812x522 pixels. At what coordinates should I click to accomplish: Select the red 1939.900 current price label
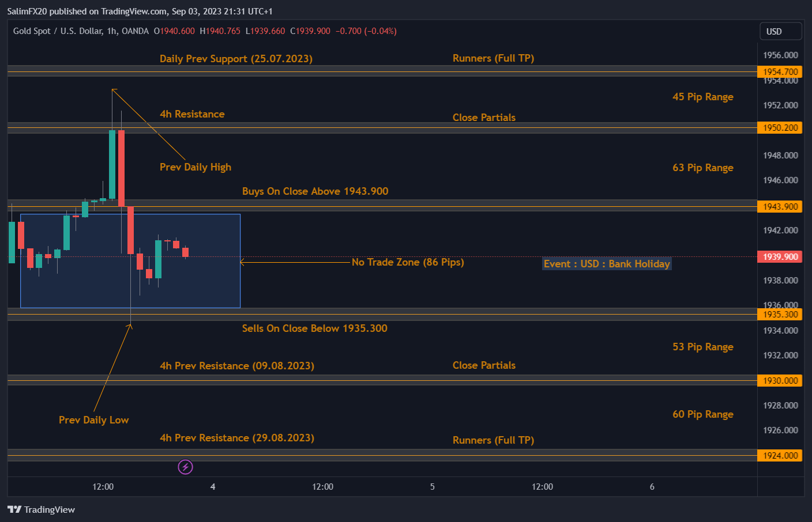[x=779, y=256]
